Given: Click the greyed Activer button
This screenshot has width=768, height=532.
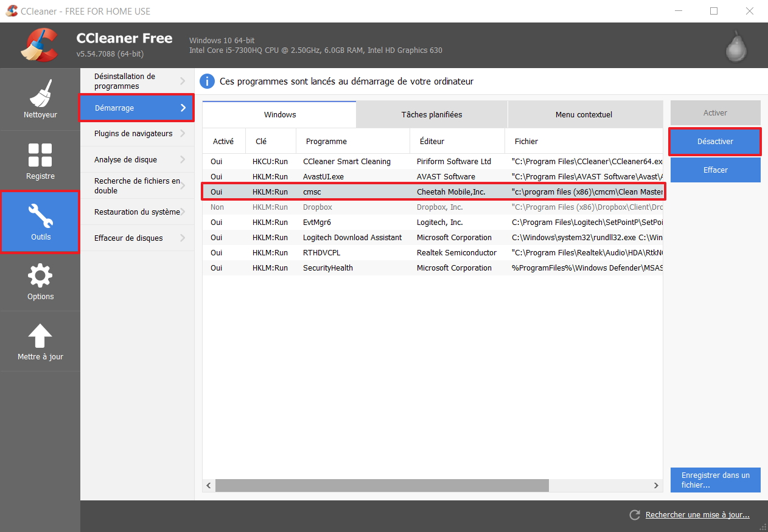Looking at the screenshot, I should tap(716, 113).
